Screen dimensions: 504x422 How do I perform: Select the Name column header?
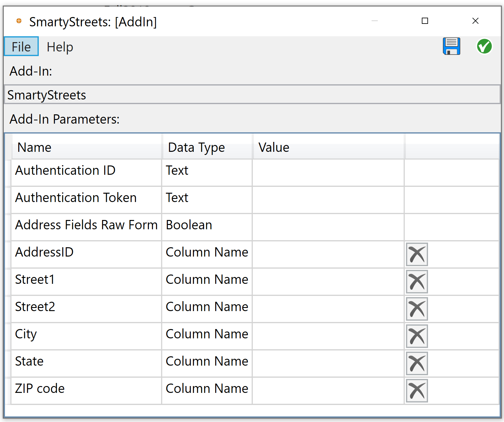click(34, 147)
